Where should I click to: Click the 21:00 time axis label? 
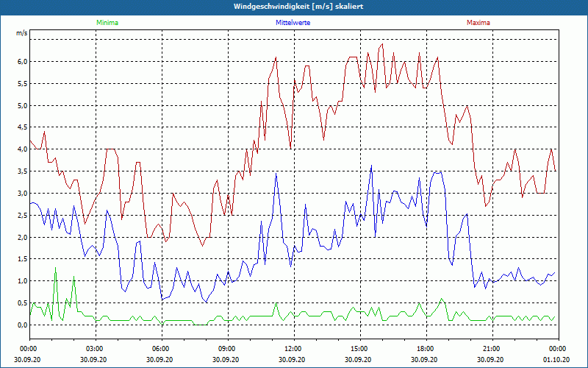492,349
